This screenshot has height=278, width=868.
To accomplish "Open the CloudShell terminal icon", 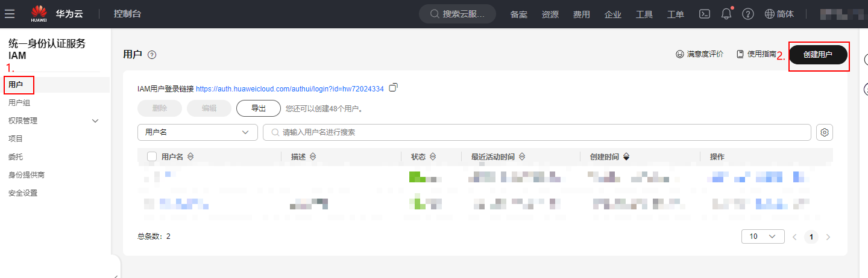I will pyautogui.click(x=705, y=14).
